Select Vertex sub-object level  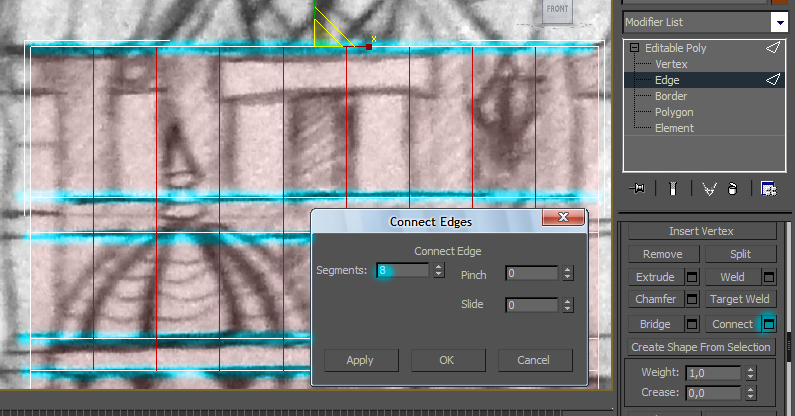[x=671, y=64]
